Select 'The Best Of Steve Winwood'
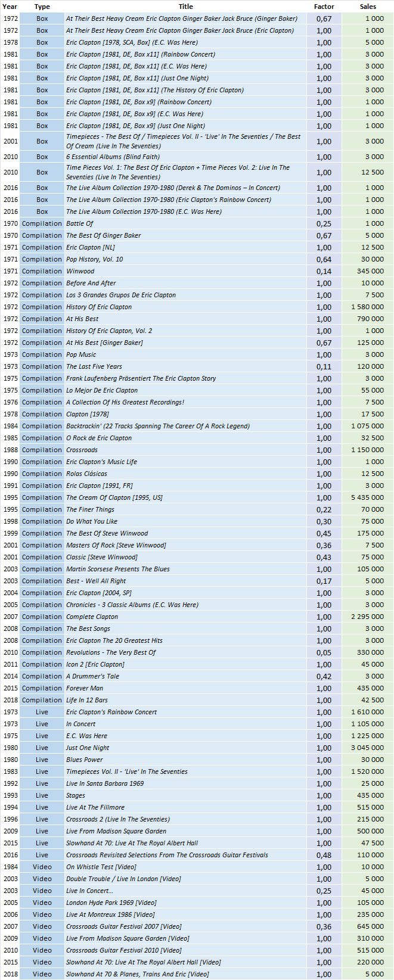The height and width of the screenshot is (980, 394). (x=107, y=533)
